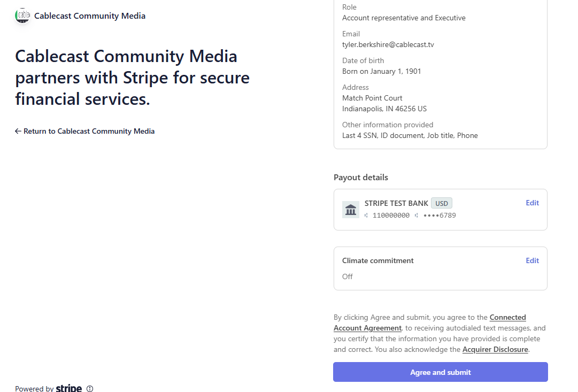Image resolution: width=578 pixels, height=392 pixels.
Task: Edit the Stripe Test Bank payout details
Action: 533,203
